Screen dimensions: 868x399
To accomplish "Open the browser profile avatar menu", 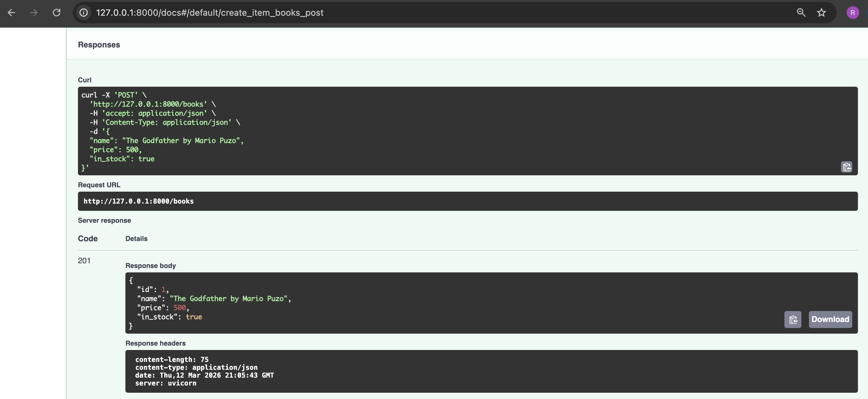I will click(853, 13).
